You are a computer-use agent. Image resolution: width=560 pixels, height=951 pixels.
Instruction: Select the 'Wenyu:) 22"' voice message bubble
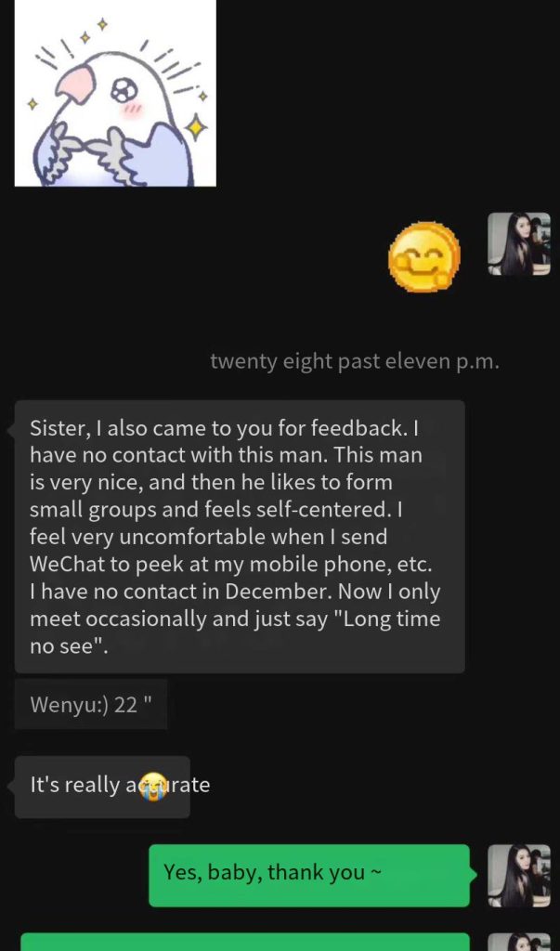(x=91, y=704)
